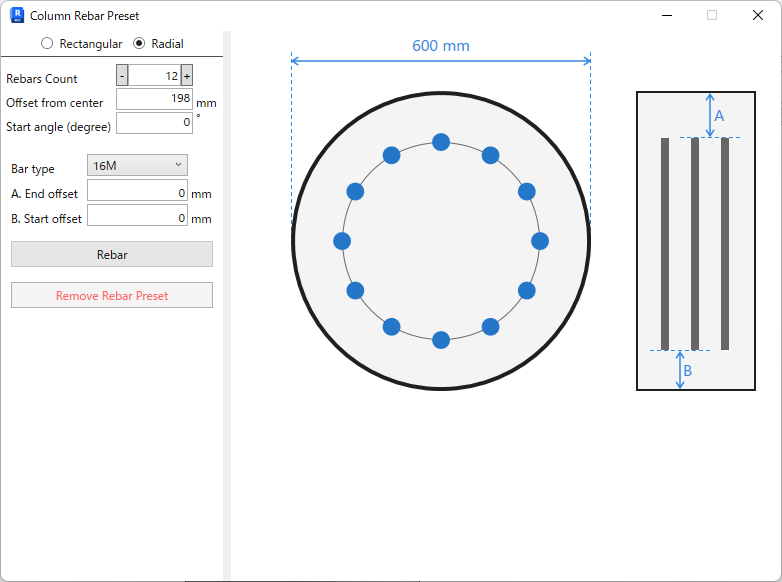Click the vertical bar beside the left panel
The image size is (782, 582).
click(227, 305)
